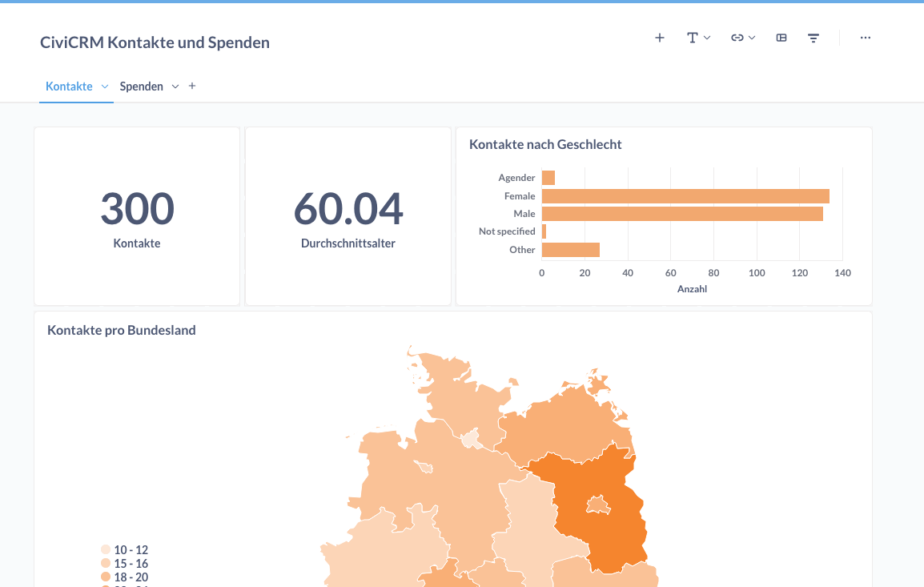Open the Kontakte nach Geschlecht chart title
The width and height of the screenshot is (924, 587).
click(x=545, y=144)
